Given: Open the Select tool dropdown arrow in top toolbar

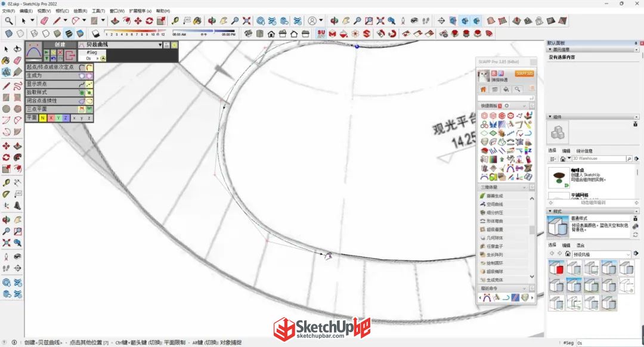Looking at the screenshot, I should 32,20.
